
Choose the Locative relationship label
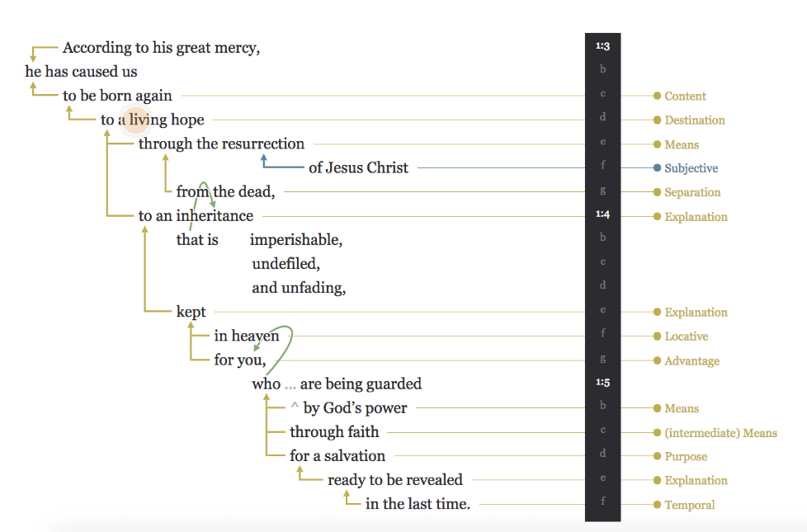click(686, 337)
